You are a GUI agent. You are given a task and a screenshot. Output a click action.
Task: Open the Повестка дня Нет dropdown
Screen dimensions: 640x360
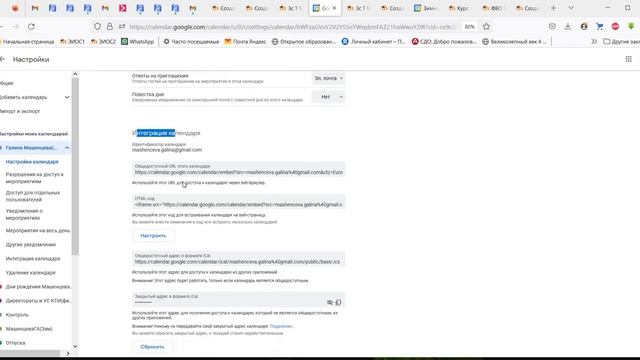pyautogui.click(x=328, y=97)
